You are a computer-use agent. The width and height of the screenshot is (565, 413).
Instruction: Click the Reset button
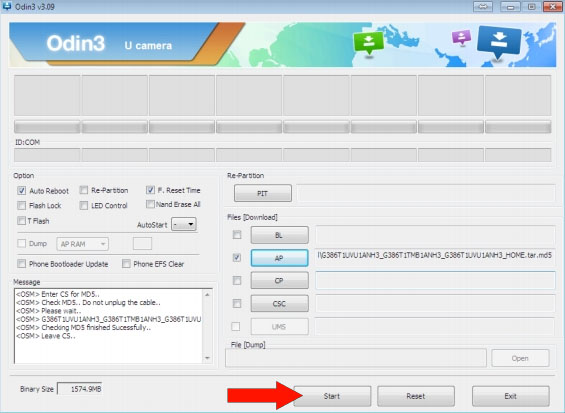(416, 396)
